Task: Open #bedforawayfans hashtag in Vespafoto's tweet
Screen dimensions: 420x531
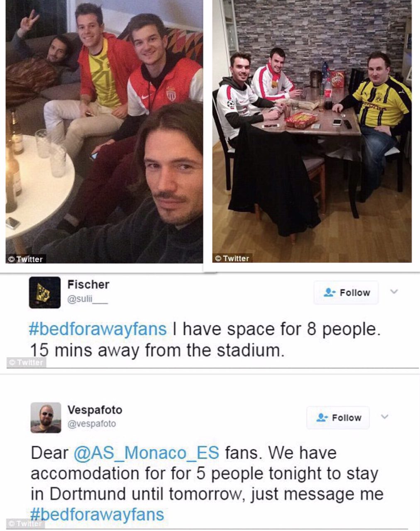Action: pyautogui.click(x=98, y=514)
